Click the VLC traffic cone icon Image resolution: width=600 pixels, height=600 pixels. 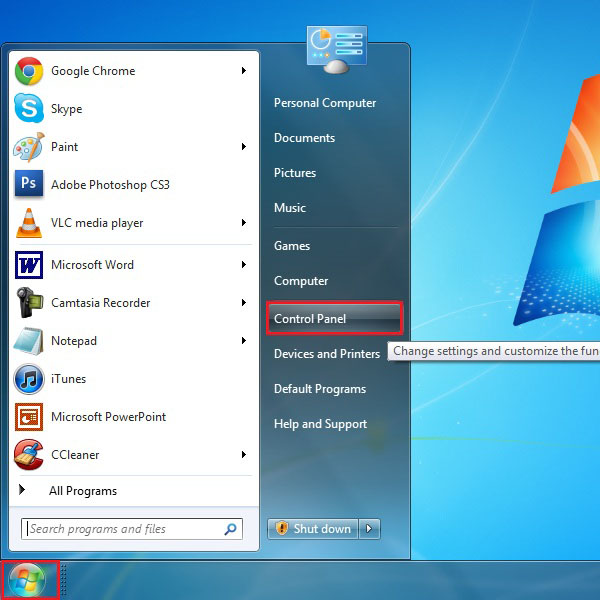(29, 223)
